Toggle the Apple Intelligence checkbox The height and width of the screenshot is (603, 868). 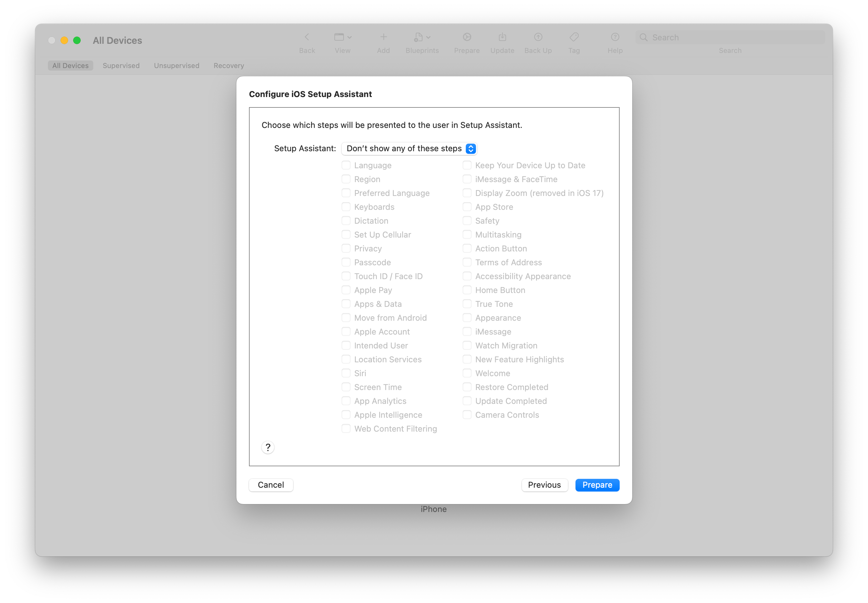[346, 415]
